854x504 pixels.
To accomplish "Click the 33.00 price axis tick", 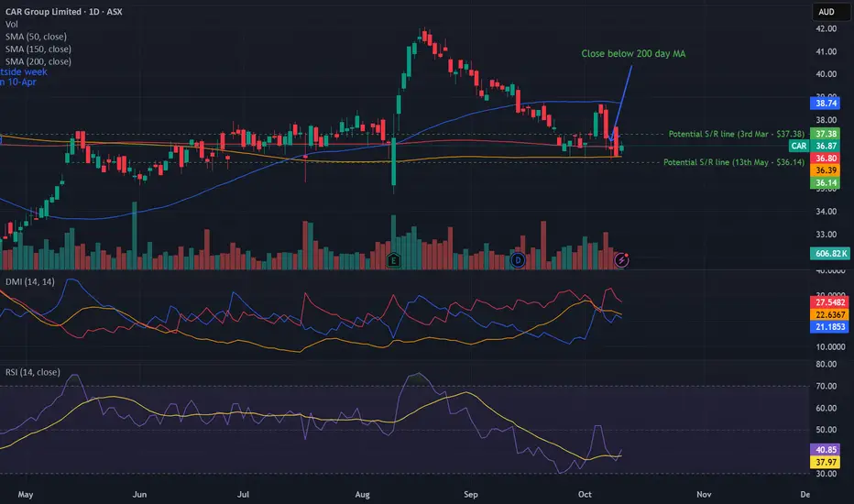I will tap(826, 235).
